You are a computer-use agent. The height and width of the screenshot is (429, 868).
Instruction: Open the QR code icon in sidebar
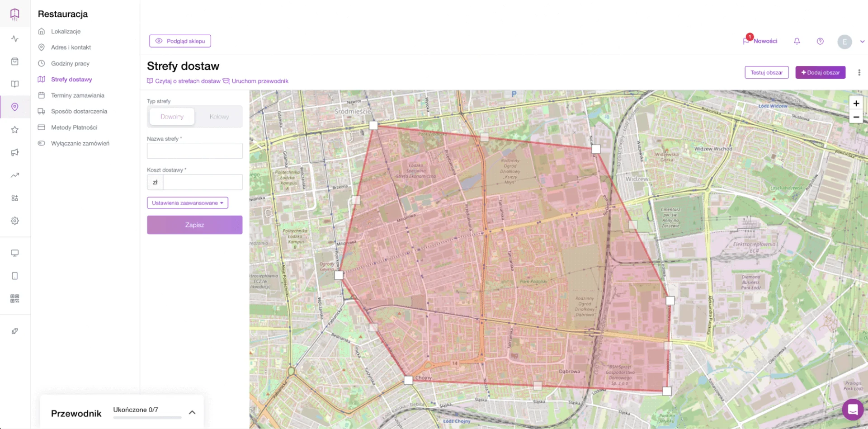point(15,298)
